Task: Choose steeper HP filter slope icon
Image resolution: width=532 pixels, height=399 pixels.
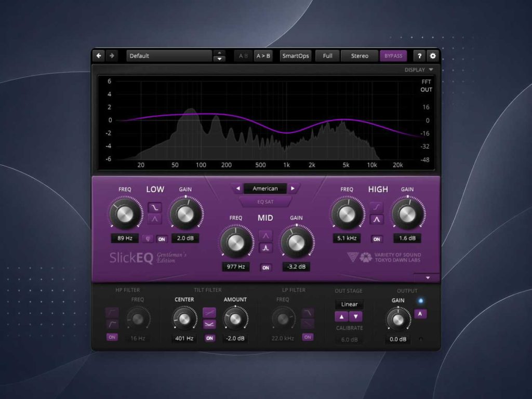Action: pos(112,312)
